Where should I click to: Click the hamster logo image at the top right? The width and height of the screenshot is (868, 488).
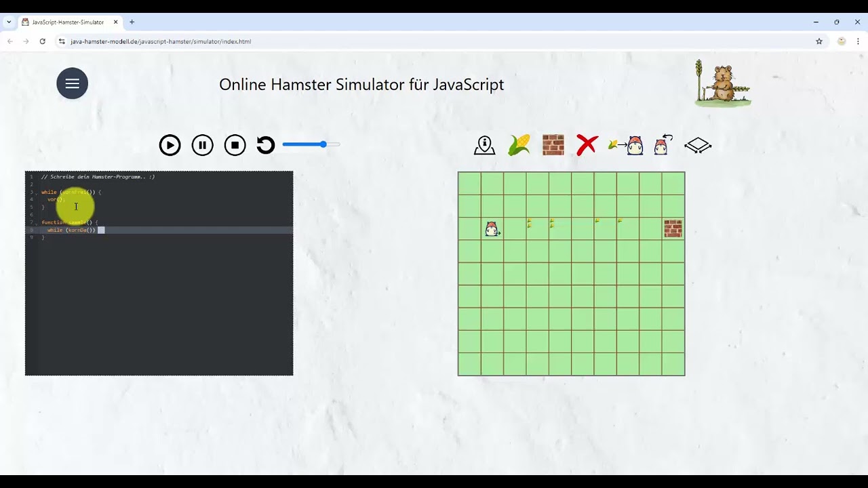click(723, 83)
